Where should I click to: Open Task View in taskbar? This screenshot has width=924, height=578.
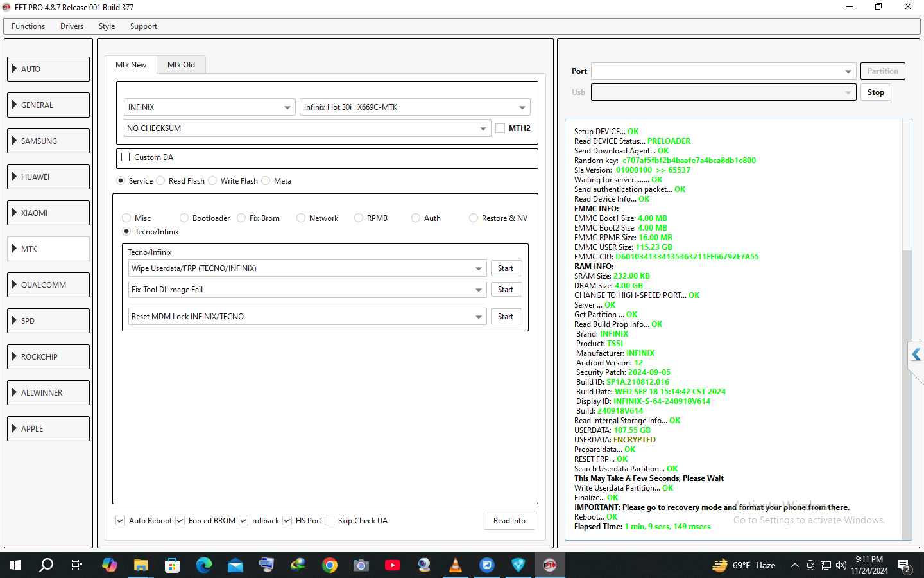pyautogui.click(x=77, y=565)
